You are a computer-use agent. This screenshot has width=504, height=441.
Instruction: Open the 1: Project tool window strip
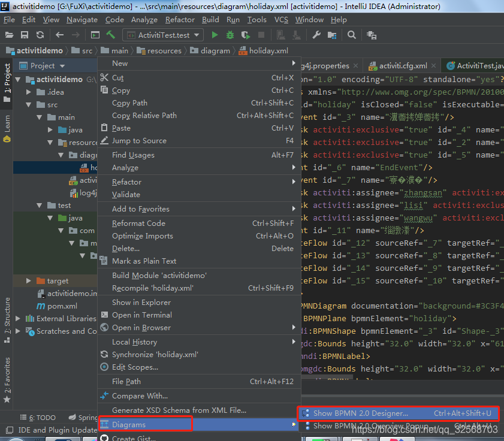point(7,82)
